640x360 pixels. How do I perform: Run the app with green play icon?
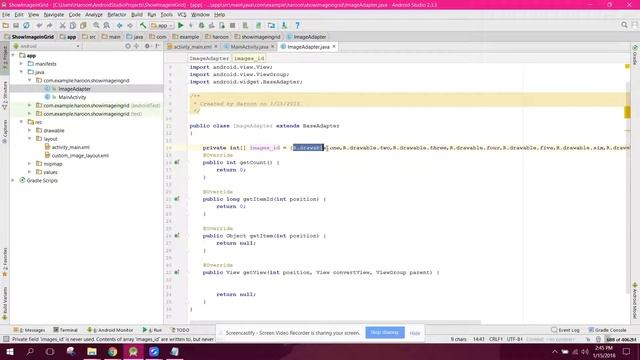180,25
